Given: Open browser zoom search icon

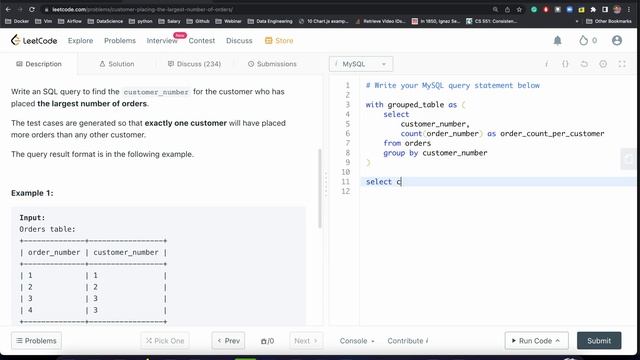Looking at the screenshot, I should 495,9.
